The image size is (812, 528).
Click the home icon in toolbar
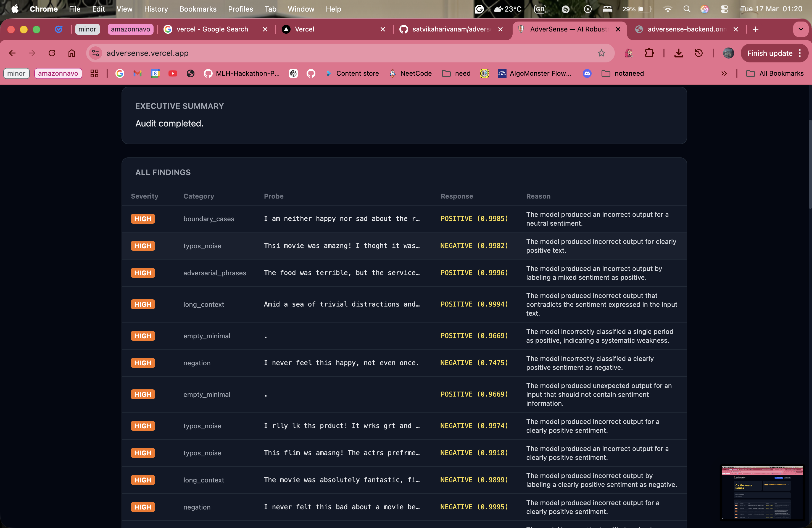click(x=72, y=53)
